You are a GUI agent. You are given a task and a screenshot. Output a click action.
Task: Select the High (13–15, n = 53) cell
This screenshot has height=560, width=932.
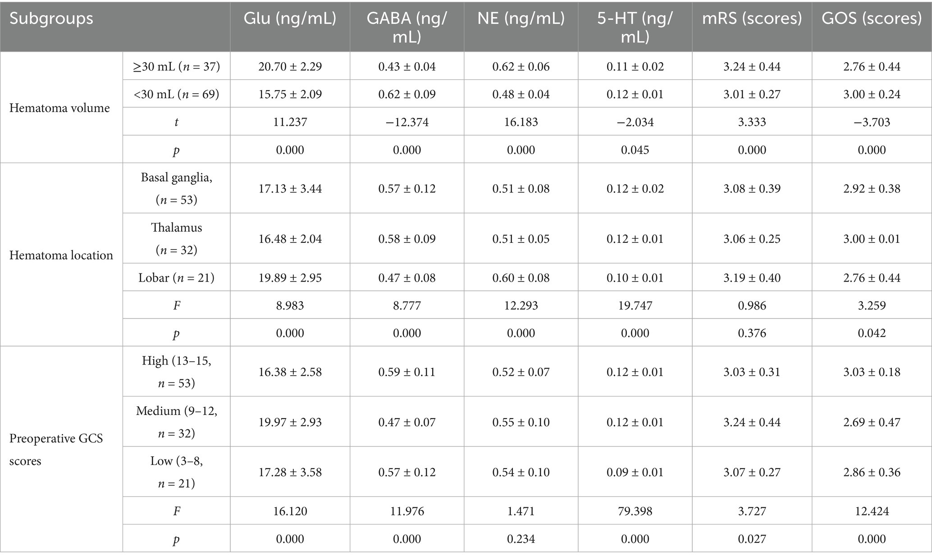coord(176,372)
